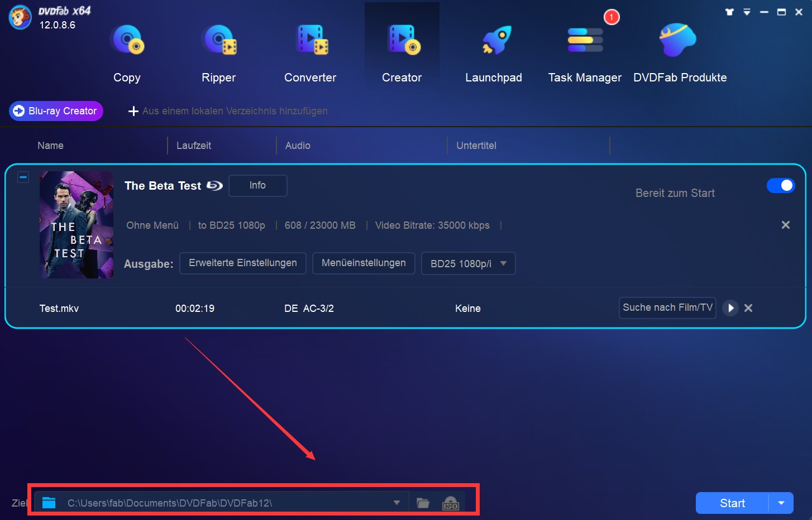Open the Start button dropdown arrow
Image resolution: width=812 pixels, height=520 pixels.
tap(781, 503)
